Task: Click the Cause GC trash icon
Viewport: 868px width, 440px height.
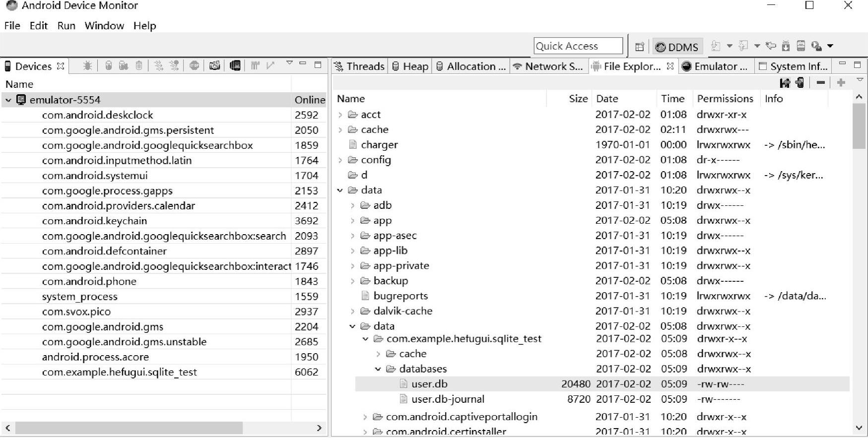Action: (x=139, y=66)
